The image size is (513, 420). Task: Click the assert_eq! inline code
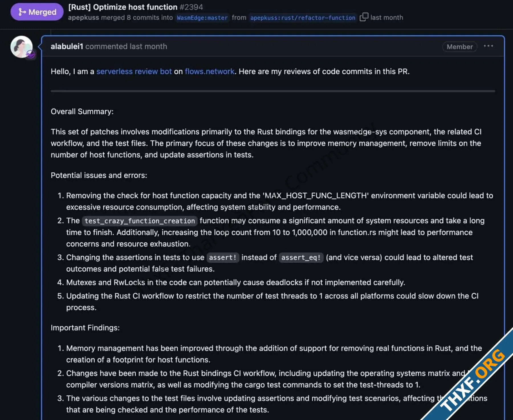pos(301,258)
